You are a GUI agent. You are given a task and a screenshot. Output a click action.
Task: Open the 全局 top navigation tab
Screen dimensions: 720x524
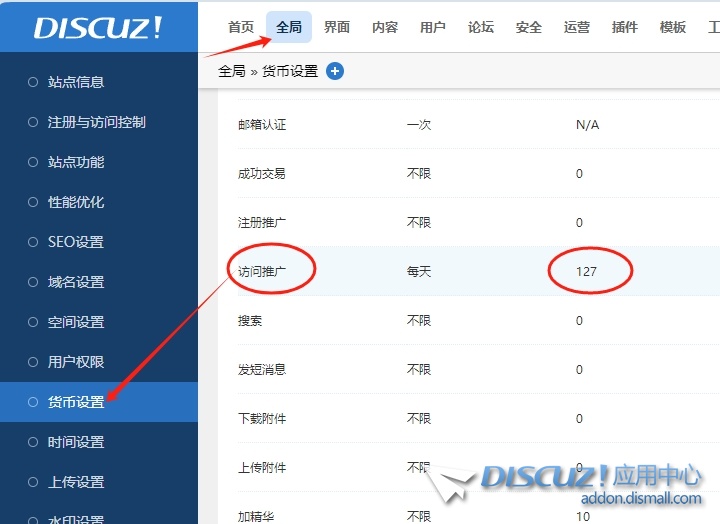coord(289,27)
